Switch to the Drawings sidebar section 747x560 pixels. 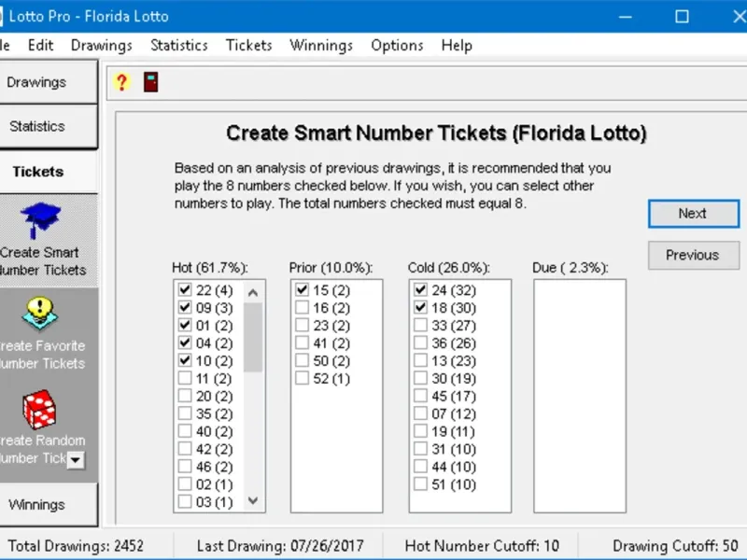click(49, 82)
